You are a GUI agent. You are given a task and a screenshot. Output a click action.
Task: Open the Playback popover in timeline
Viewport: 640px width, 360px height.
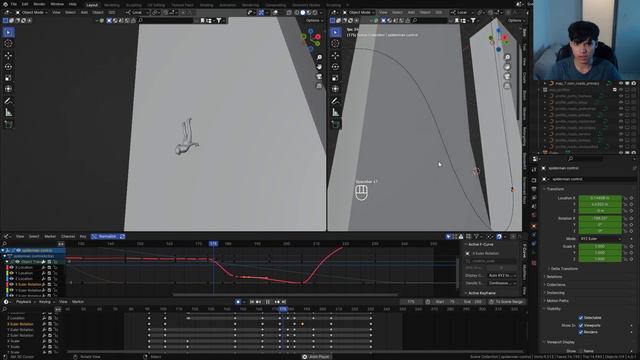(x=25, y=302)
